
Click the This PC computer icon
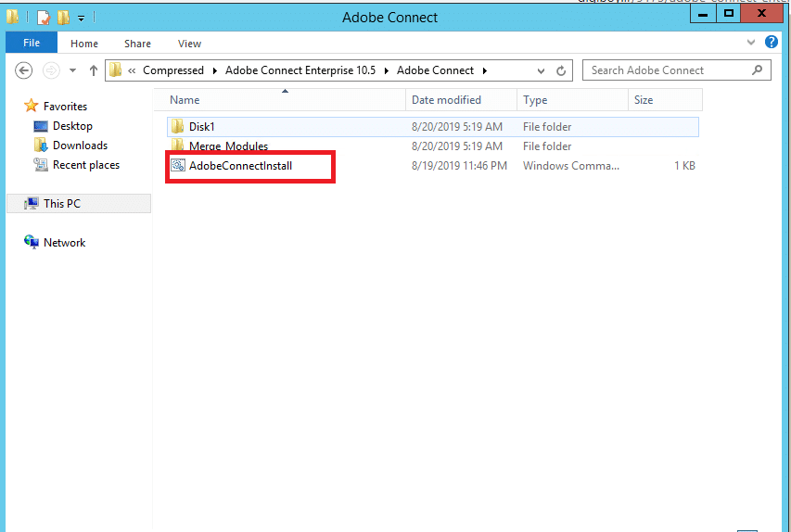tap(32, 203)
